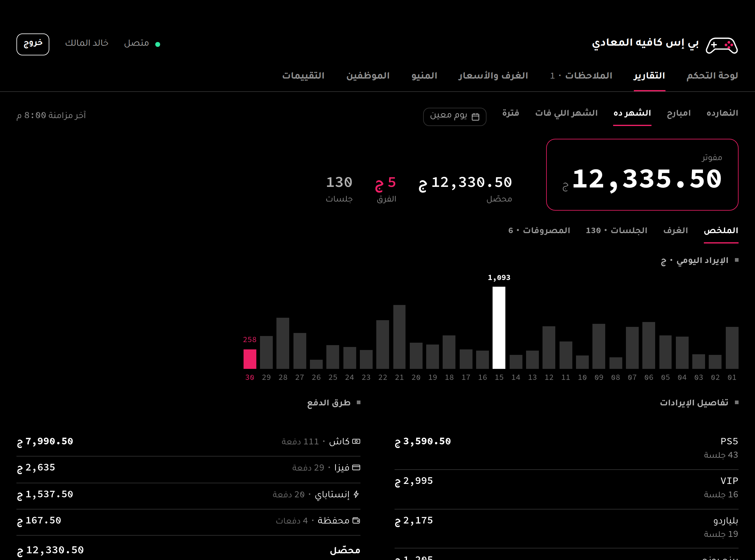This screenshot has width=755, height=560.
Task: Open the المنيو tab
Action: [424, 75]
